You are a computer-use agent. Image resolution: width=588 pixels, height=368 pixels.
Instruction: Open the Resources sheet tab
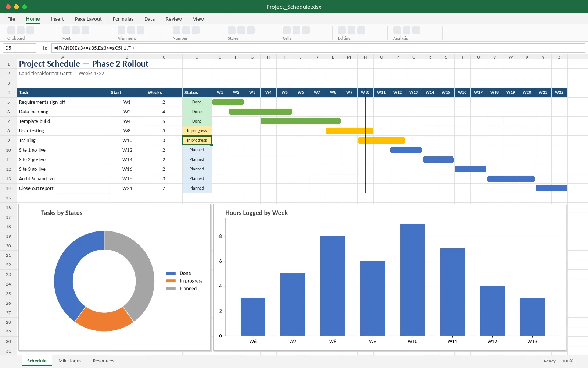pyautogui.click(x=104, y=361)
